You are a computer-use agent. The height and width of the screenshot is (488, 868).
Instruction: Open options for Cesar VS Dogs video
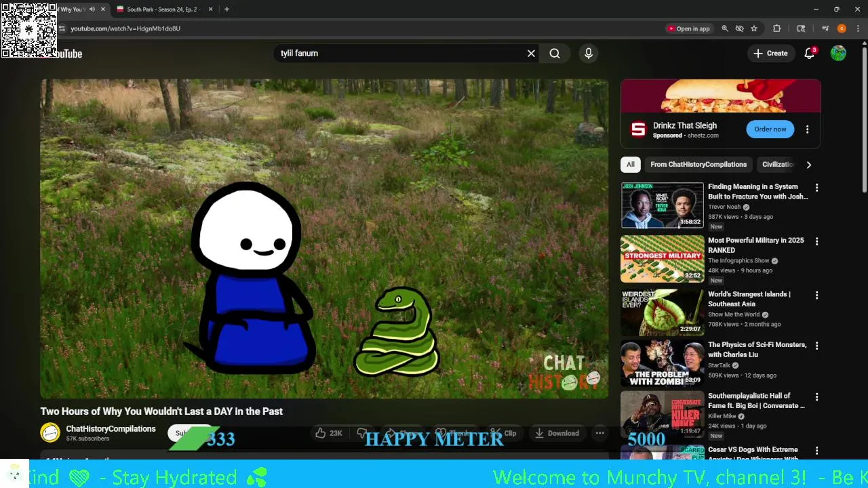pos(816,451)
